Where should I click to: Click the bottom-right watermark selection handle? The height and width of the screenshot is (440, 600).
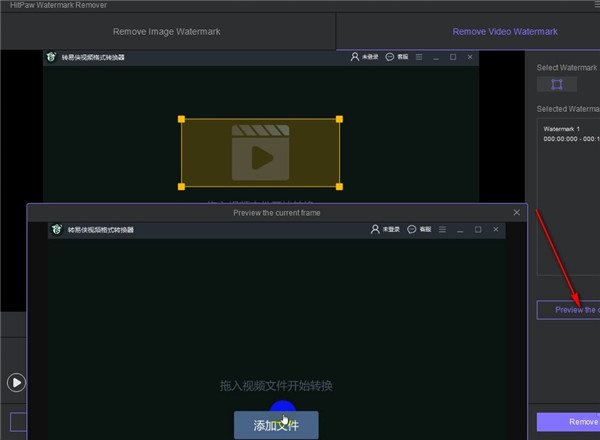click(x=340, y=187)
